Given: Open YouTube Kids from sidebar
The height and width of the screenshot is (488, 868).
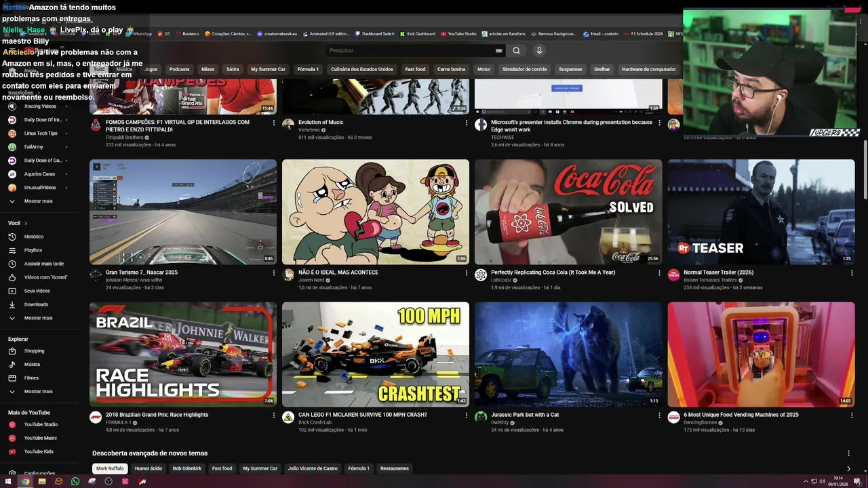Looking at the screenshot, I should tap(39, 451).
